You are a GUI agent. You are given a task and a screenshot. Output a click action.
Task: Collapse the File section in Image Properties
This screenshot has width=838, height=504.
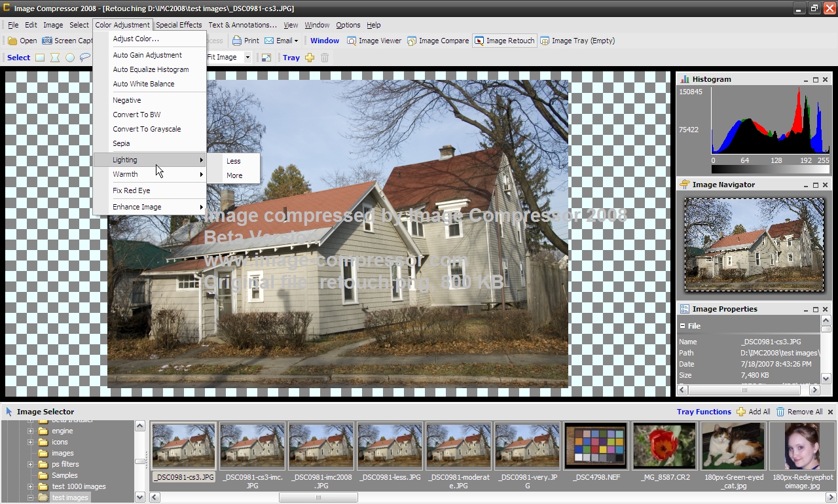[682, 325]
